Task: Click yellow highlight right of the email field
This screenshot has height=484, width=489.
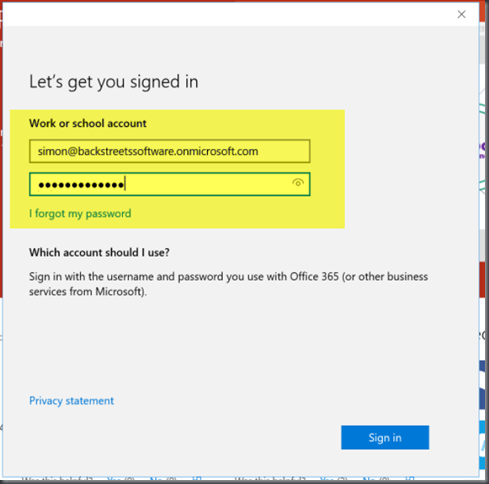Action: [x=327, y=151]
